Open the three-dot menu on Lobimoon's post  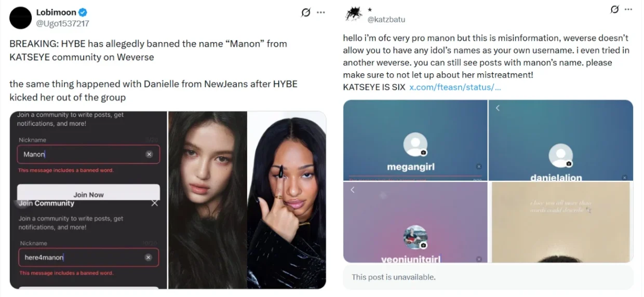pos(321,12)
